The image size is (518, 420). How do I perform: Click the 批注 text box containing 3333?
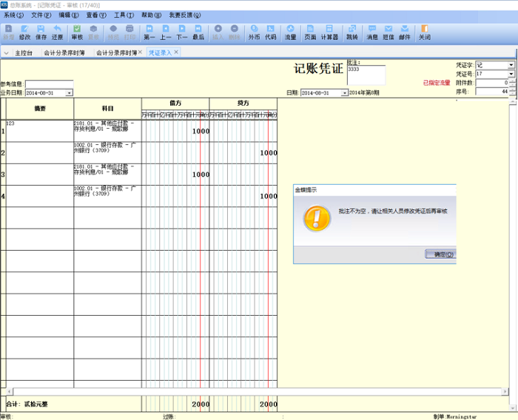click(x=366, y=76)
